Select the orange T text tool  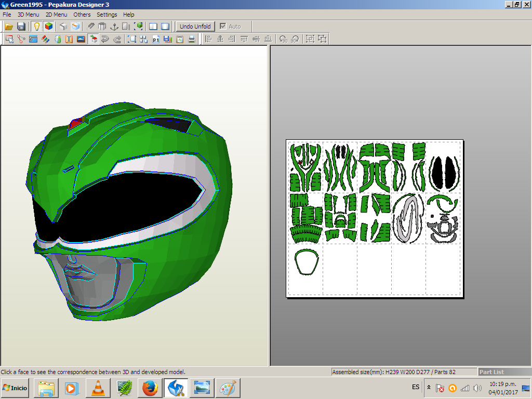pos(69,39)
